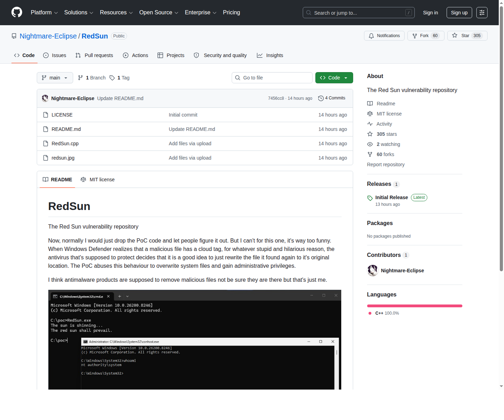Open commit hash 7456cc8
The width and height of the screenshot is (504, 420).
(x=276, y=98)
